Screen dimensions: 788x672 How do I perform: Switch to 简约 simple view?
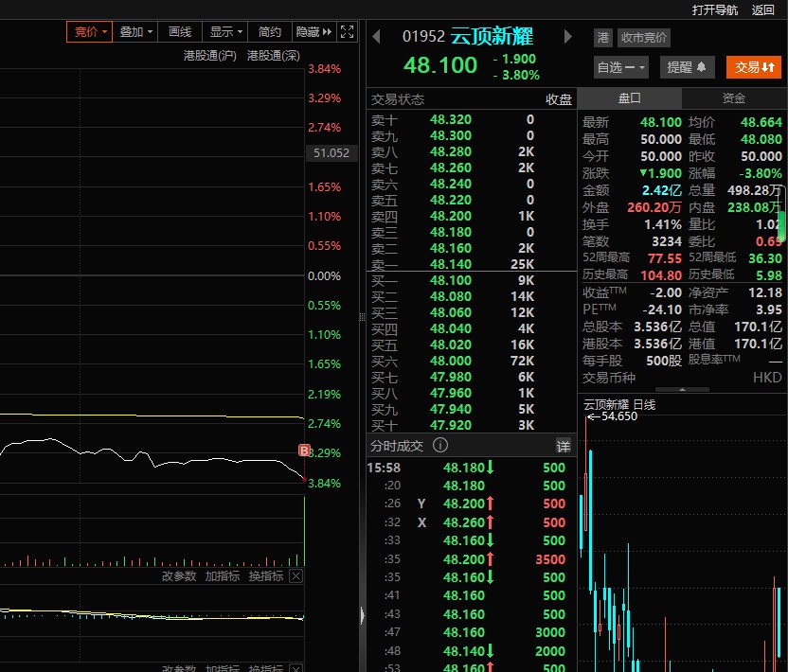coord(269,31)
